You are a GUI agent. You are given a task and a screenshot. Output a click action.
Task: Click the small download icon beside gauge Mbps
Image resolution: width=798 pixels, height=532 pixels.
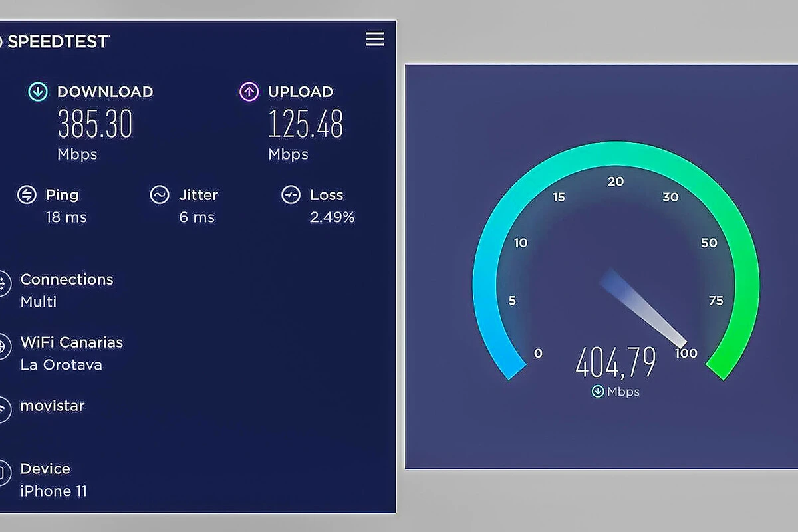coord(598,392)
